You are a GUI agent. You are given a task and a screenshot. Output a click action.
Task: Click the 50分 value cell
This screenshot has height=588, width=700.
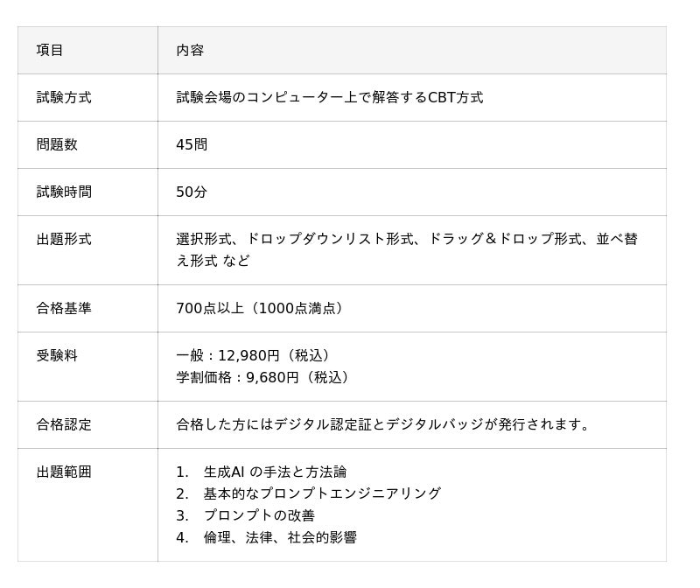click(x=192, y=192)
